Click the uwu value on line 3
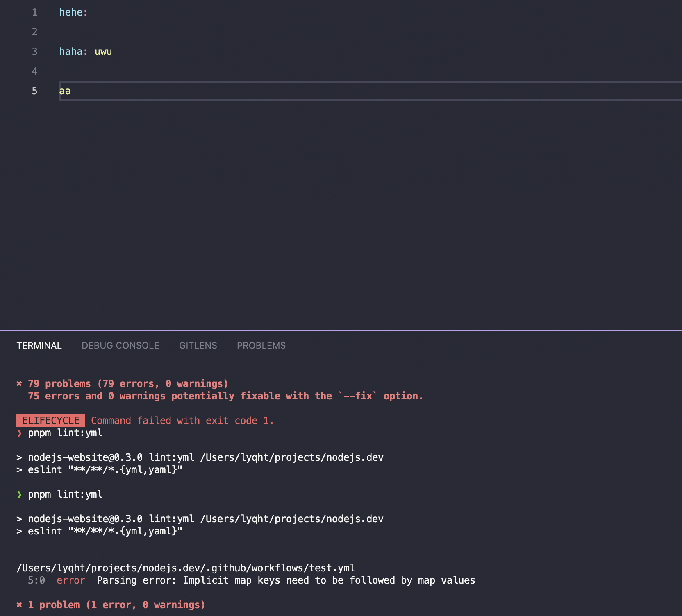The width and height of the screenshot is (682, 616). 103,51
